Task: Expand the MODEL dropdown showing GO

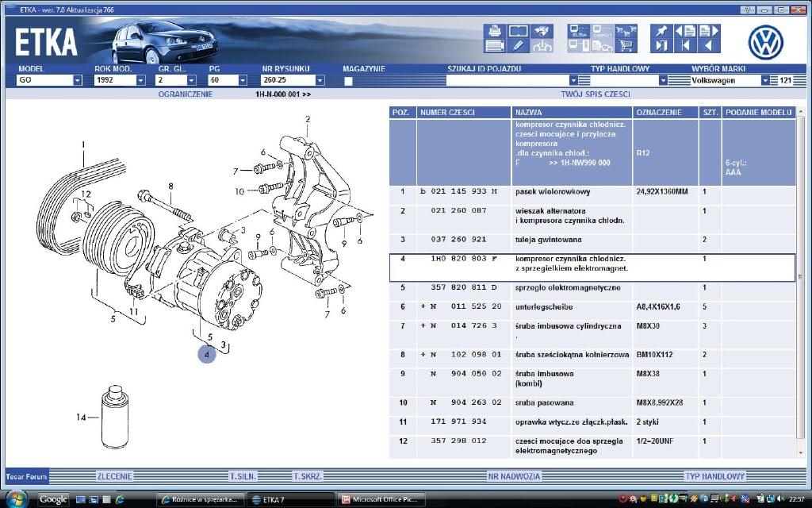Action: click(x=77, y=80)
